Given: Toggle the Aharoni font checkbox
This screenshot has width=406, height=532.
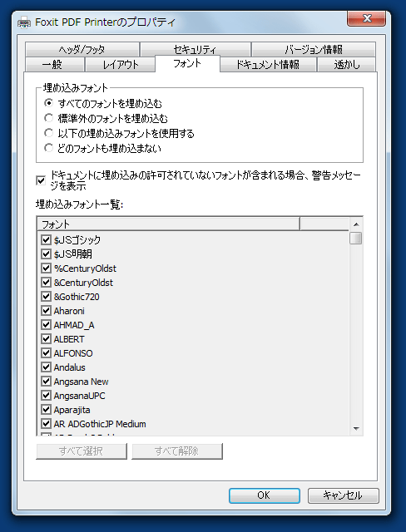Looking at the screenshot, I should pyautogui.click(x=46, y=310).
